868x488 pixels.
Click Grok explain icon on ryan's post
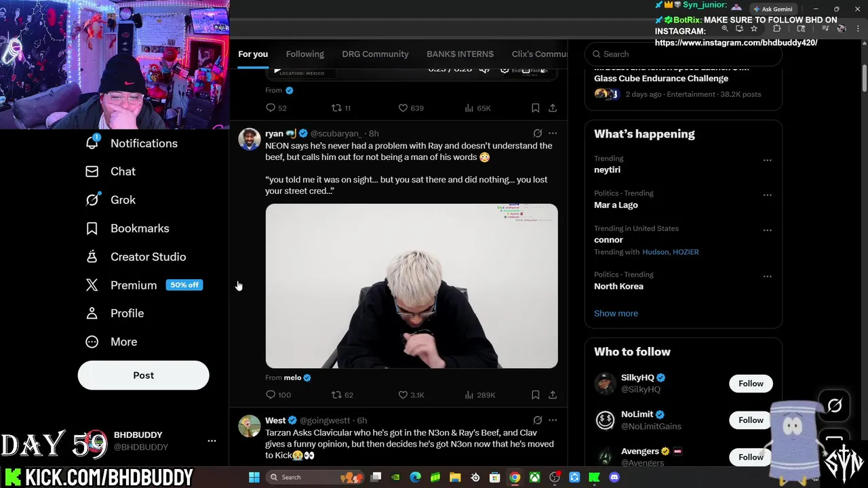537,134
